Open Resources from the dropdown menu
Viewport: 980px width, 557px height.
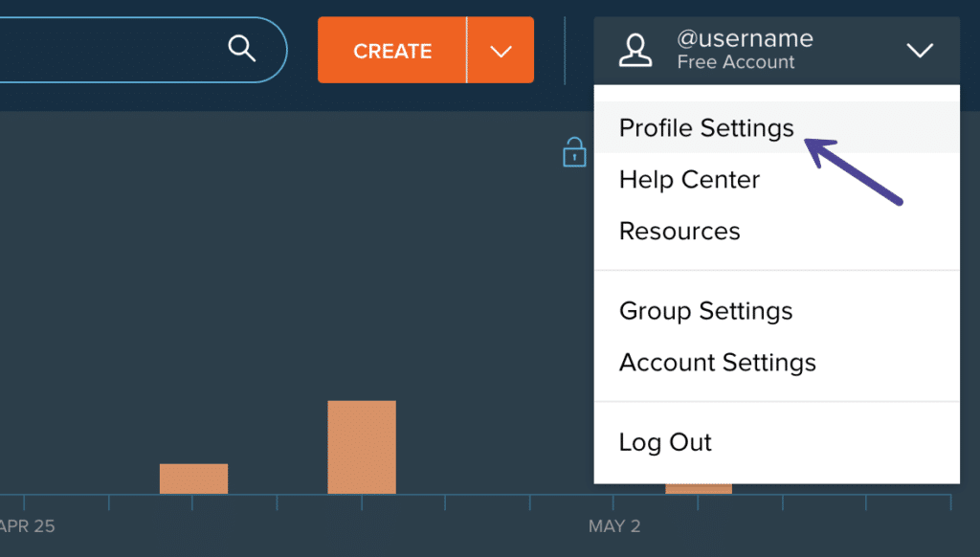pos(776,231)
